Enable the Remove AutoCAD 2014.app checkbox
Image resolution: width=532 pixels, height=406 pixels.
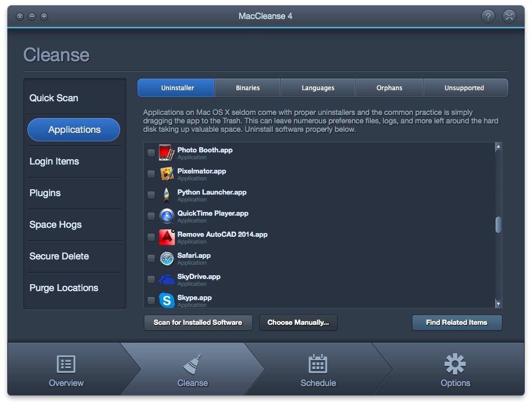[151, 237]
